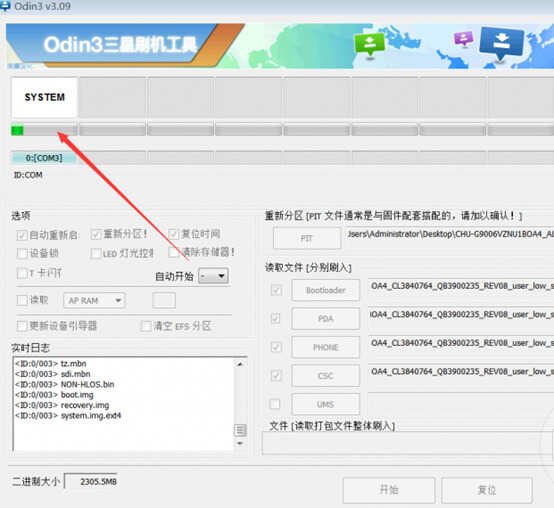The height and width of the screenshot is (508, 554).
Task: Click the log scrollbar thumb
Action: pos(240,430)
